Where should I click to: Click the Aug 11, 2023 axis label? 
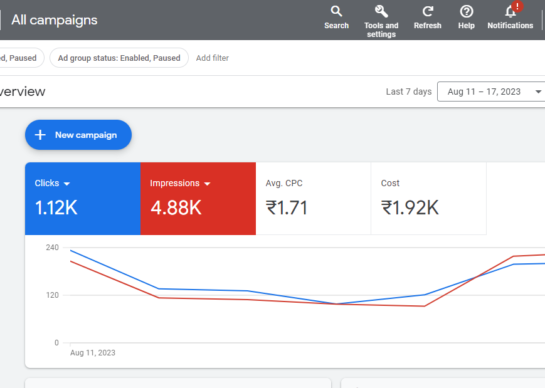tap(92, 353)
